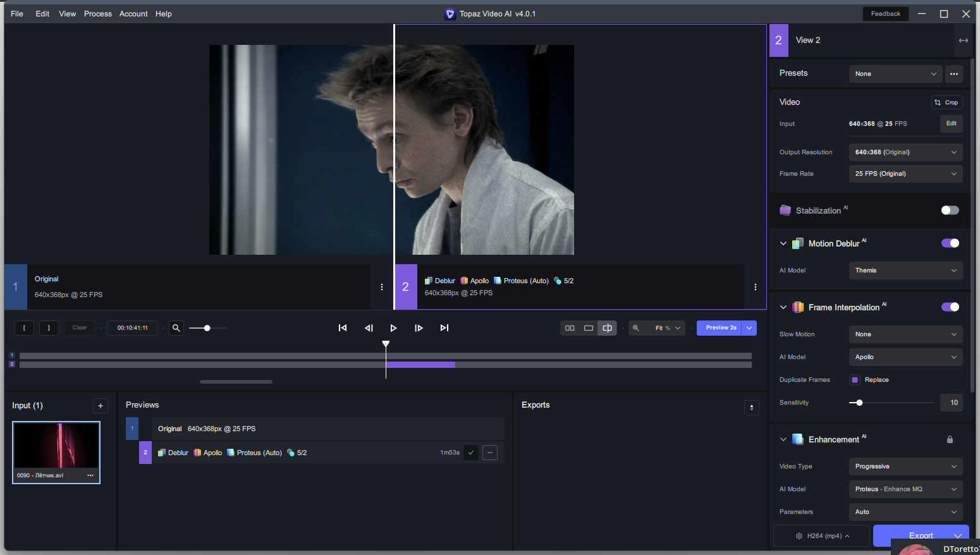Click the Crop video button

coord(946,102)
